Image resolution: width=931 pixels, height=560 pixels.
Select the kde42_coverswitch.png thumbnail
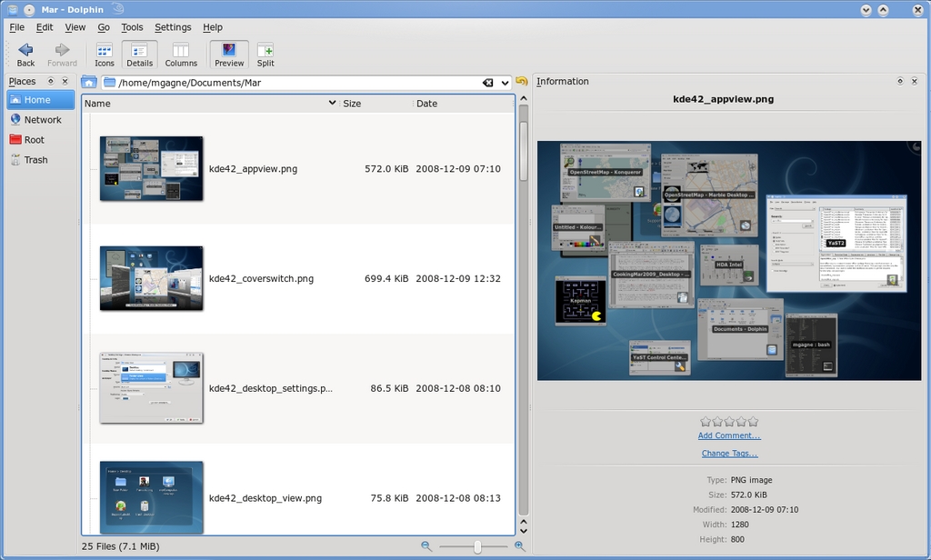pos(151,278)
